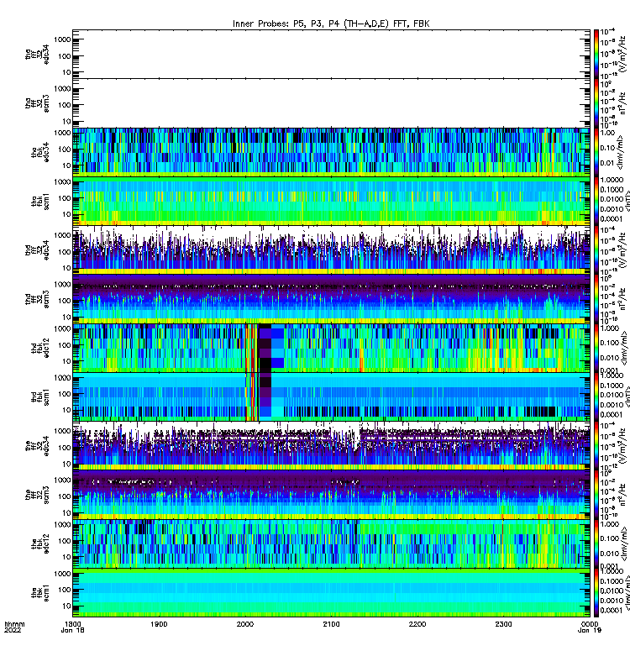The image size is (630, 672).
Task: Select the "2300" time axis label
Action: point(503,624)
